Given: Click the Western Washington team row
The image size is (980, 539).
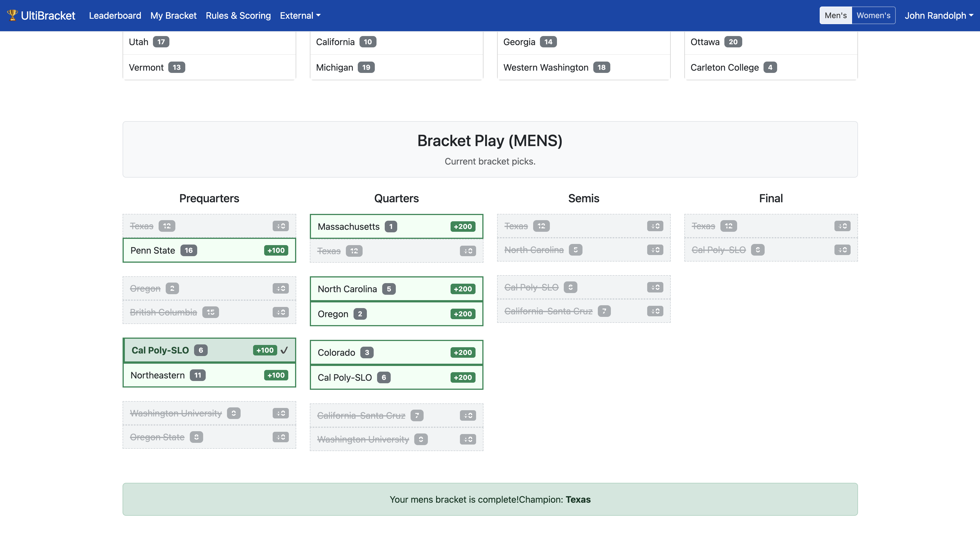Looking at the screenshot, I should tap(584, 67).
